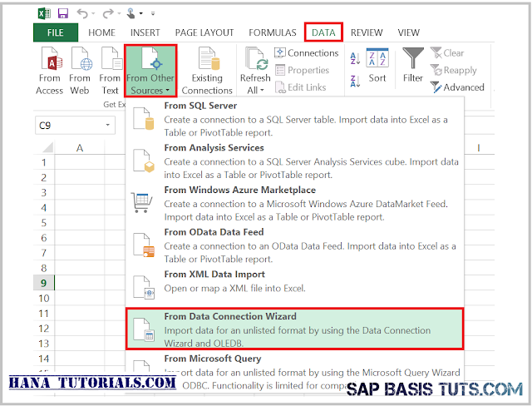Screen dimensions: 532x406
Task: Open the Sort dialog
Action: tap(377, 67)
